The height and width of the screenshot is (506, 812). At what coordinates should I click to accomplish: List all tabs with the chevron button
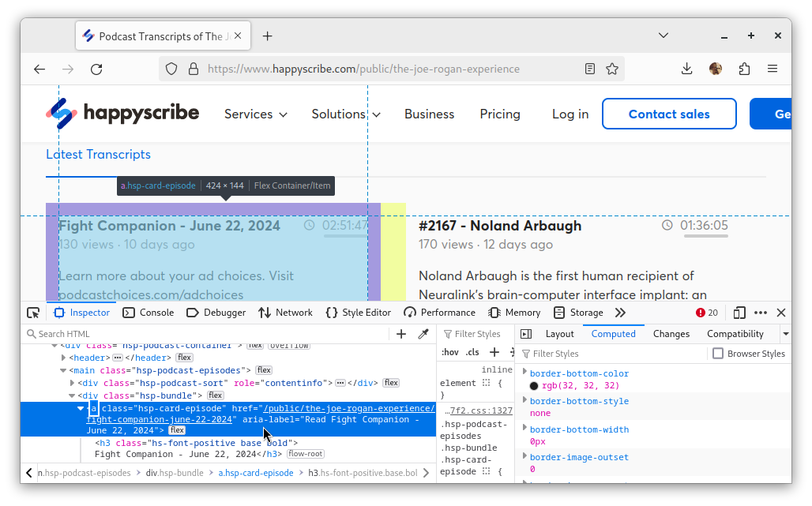tap(664, 36)
